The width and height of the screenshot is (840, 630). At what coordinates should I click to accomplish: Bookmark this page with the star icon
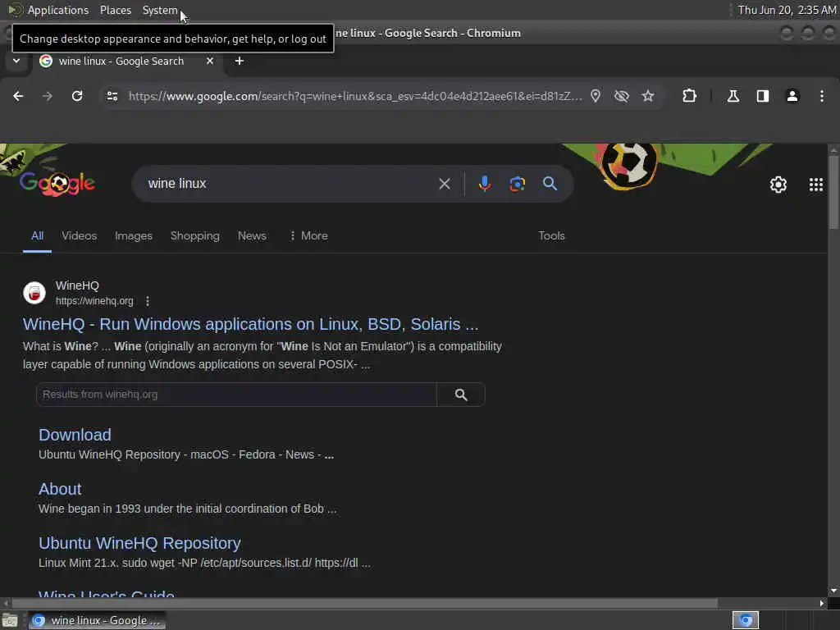coord(648,96)
